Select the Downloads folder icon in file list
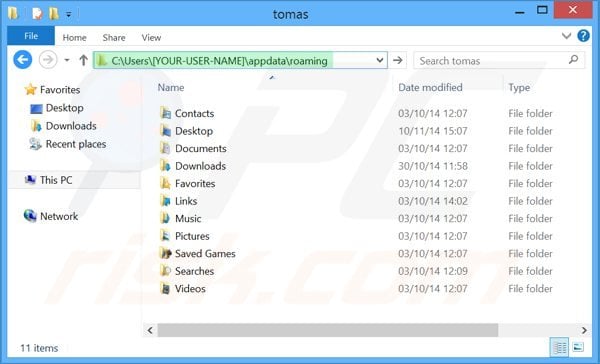The width and height of the screenshot is (600, 364). tap(165, 166)
